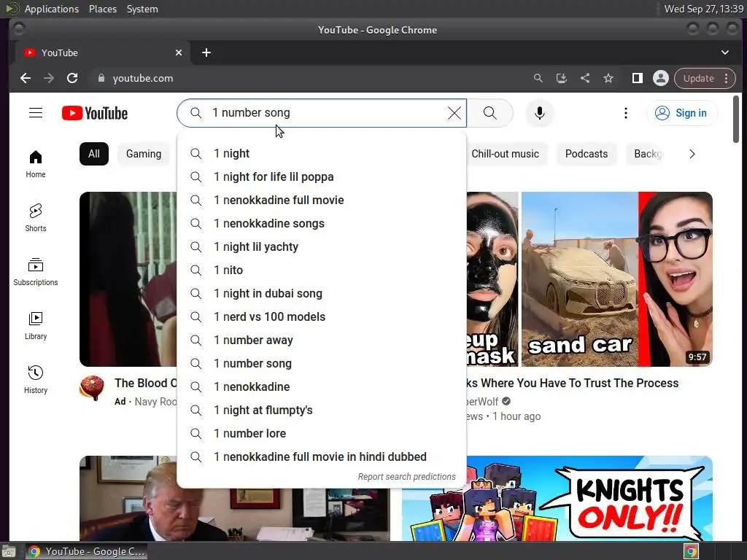Open the Places menu
The image size is (747, 560).
102,9
